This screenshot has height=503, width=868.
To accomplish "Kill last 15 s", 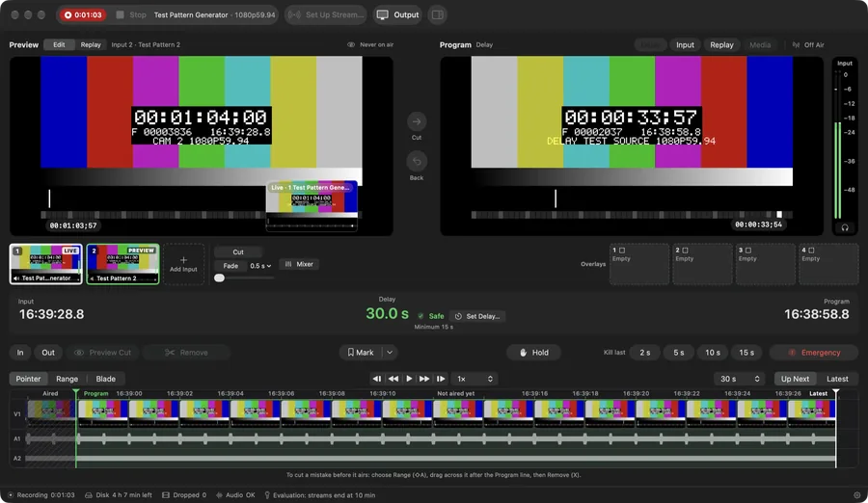I will click(x=746, y=353).
